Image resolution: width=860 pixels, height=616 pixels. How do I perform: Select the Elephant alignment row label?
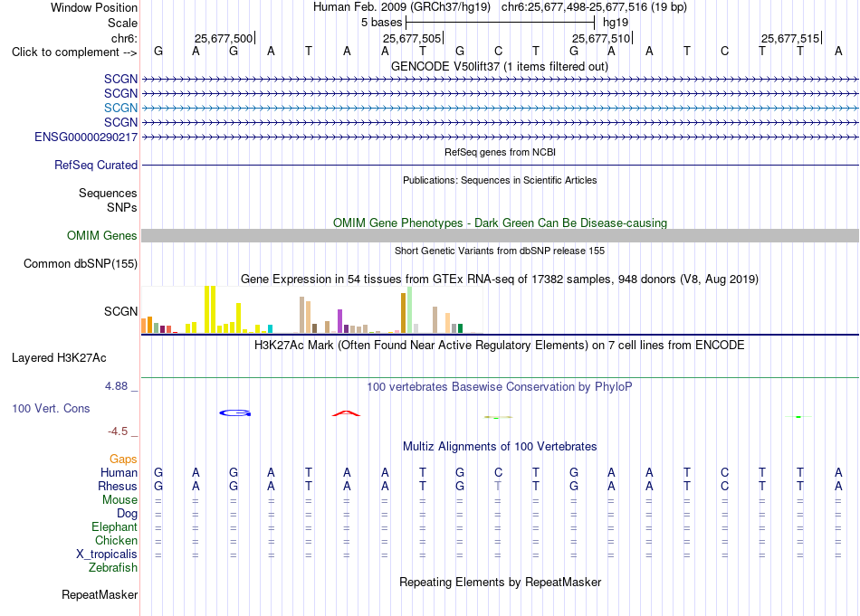pos(114,526)
